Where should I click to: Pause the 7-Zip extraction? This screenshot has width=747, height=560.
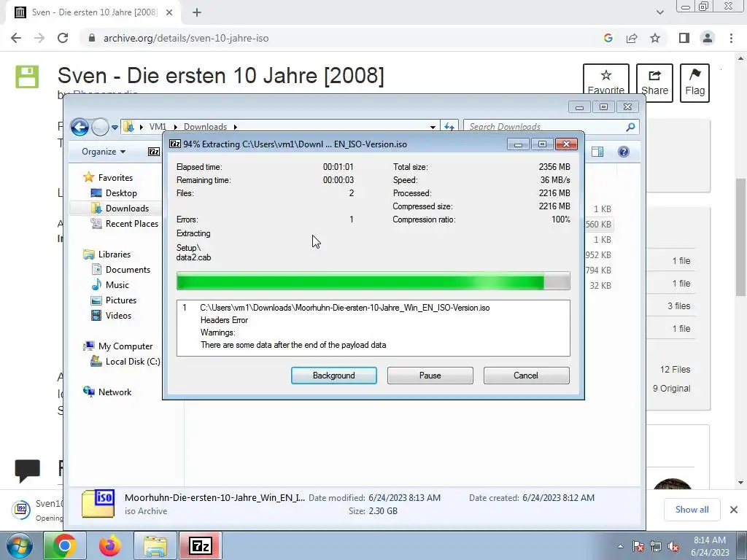(x=430, y=376)
